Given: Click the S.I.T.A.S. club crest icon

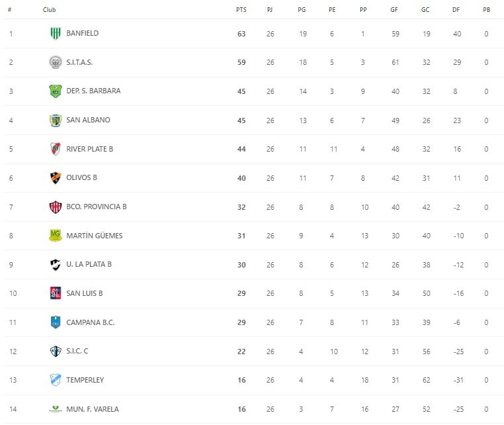Looking at the screenshot, I should 56,62.
